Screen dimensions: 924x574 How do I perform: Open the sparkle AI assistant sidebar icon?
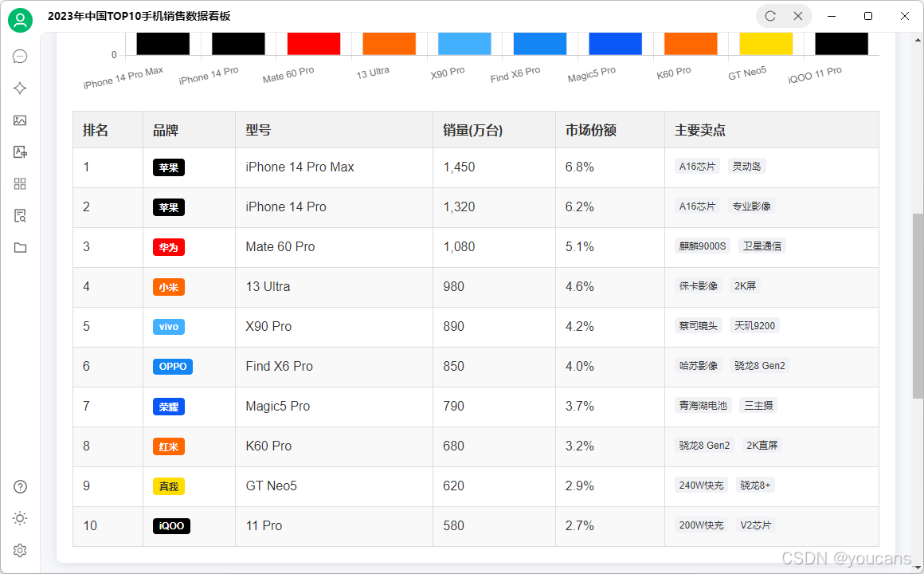tap(20, 88)
